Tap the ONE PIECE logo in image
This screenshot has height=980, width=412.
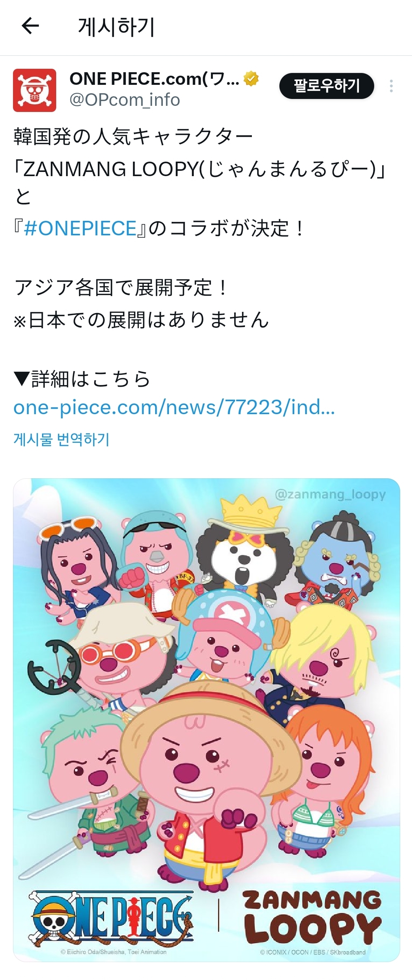click(111, 920)
